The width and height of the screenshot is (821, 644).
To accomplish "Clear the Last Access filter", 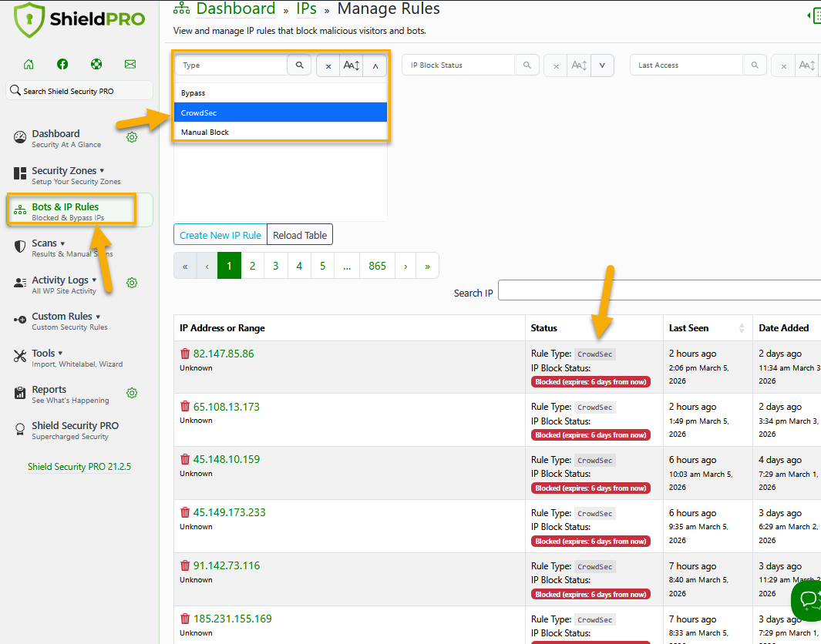I will [784, 66].
